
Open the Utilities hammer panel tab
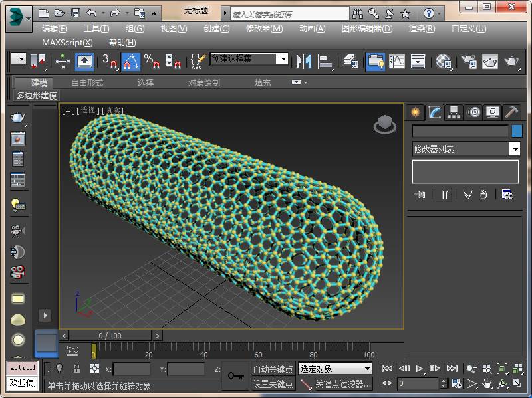click(511, 112)
